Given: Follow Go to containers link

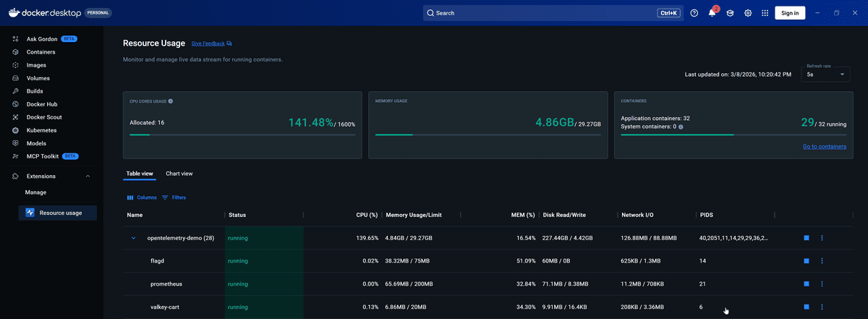Looking at the screenshot, I should click(825, 147).
